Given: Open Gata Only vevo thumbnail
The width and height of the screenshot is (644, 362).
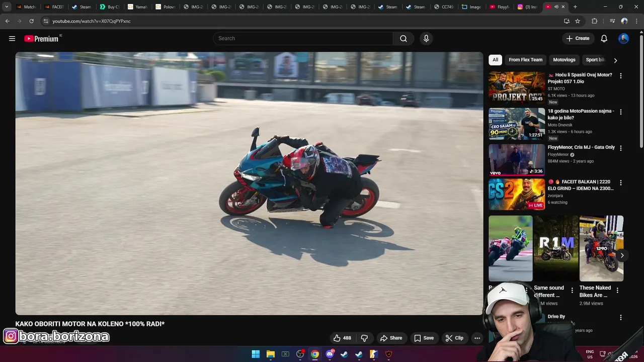Looking at the screenshot, I should [517, 160].
